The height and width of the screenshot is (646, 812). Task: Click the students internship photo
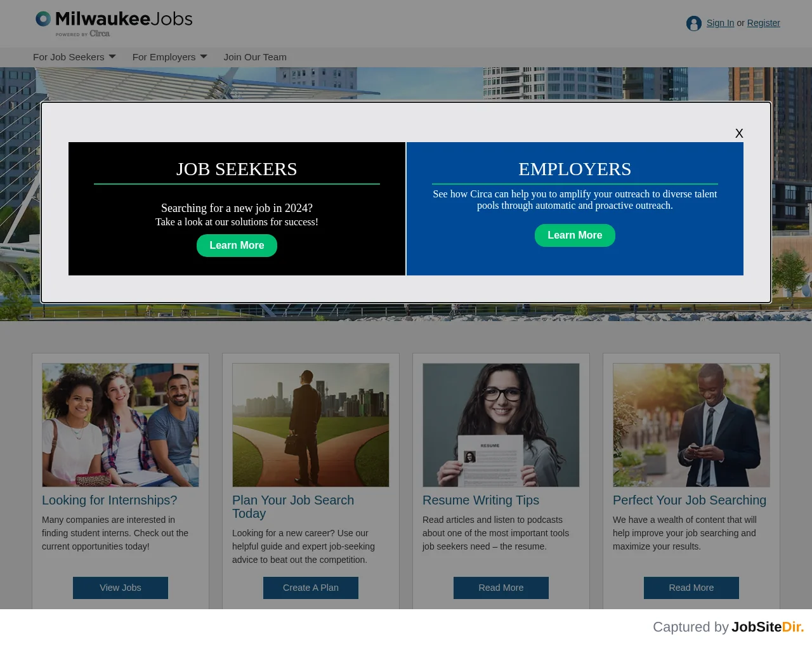coord(121,425)
